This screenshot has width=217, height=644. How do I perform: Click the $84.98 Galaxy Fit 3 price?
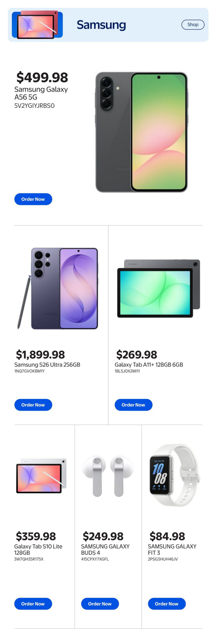pyautogui.click(x=167, y=536)
